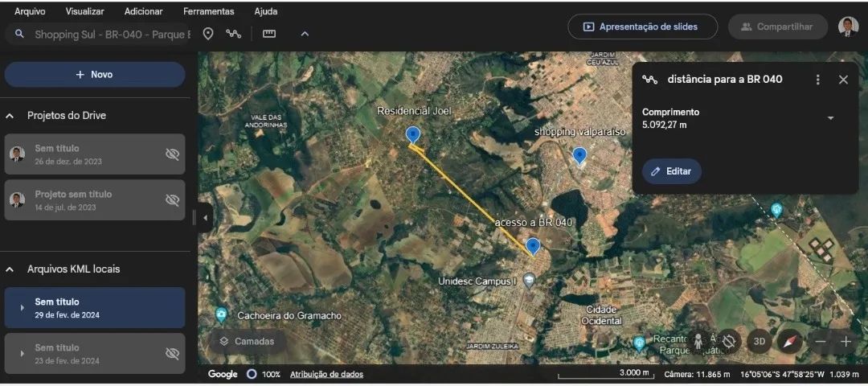
Task: Open the Ferramentas menu
Action: click(x=209, y=11)
